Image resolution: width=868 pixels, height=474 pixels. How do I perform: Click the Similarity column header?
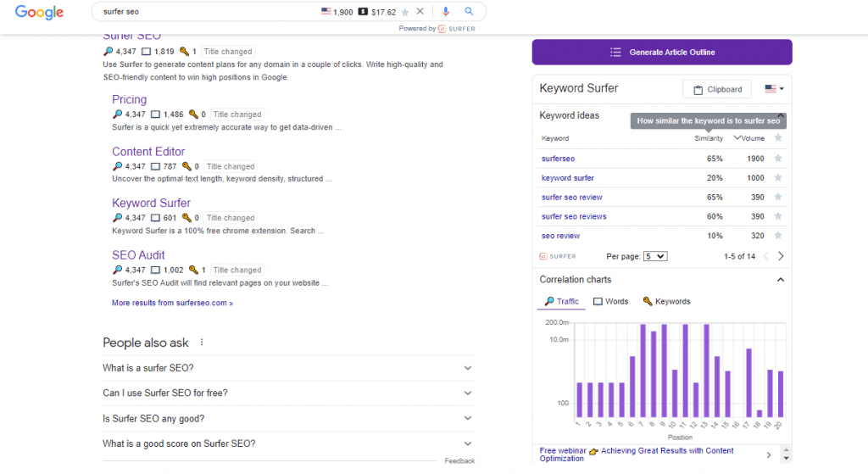709,138
